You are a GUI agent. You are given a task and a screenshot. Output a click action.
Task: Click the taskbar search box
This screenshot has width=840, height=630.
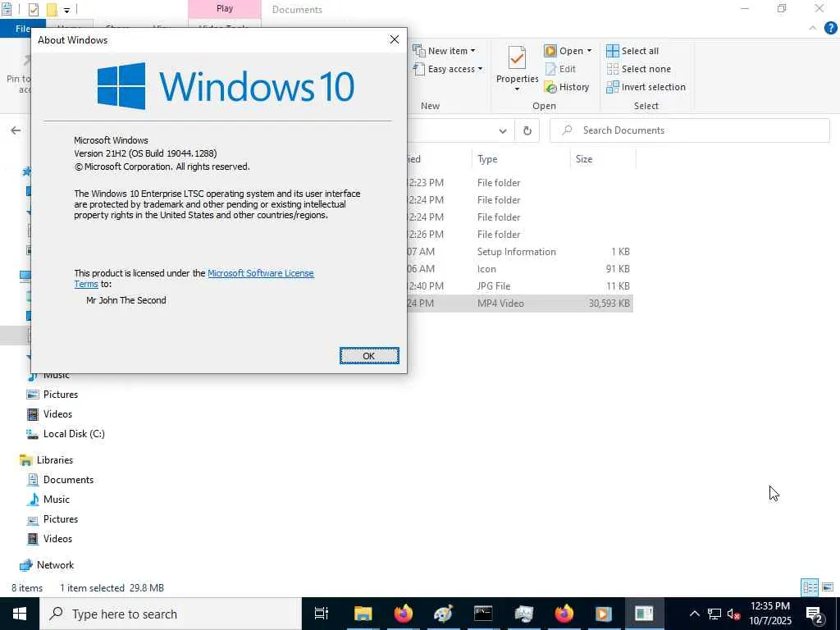171,614
